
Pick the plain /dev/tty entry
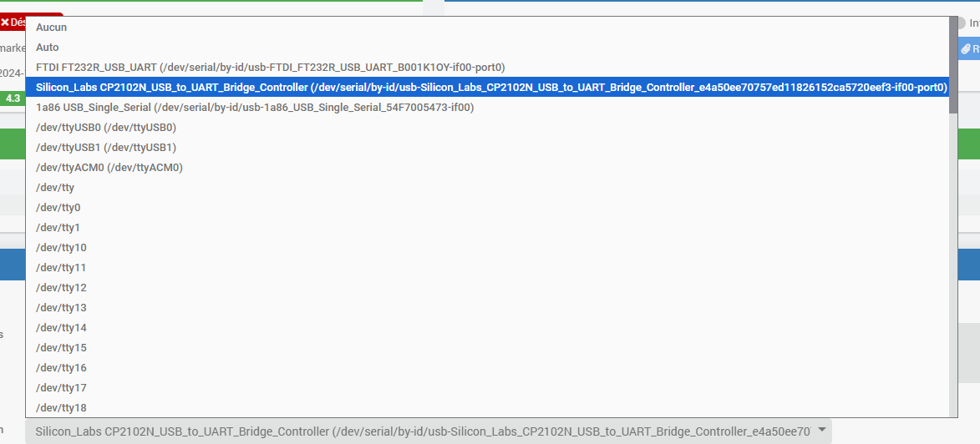pyautogui.click(x=487, y=187)
